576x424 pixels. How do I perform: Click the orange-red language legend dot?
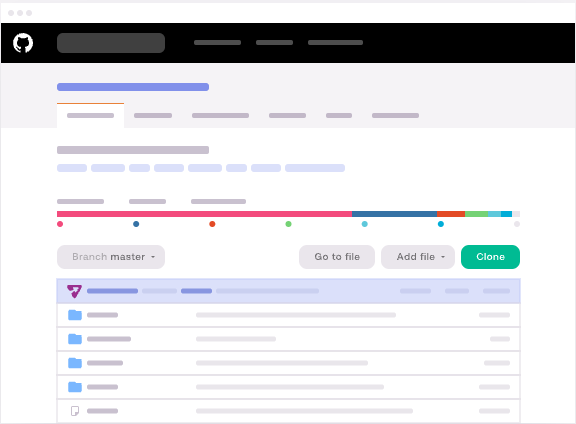(212, 224)
